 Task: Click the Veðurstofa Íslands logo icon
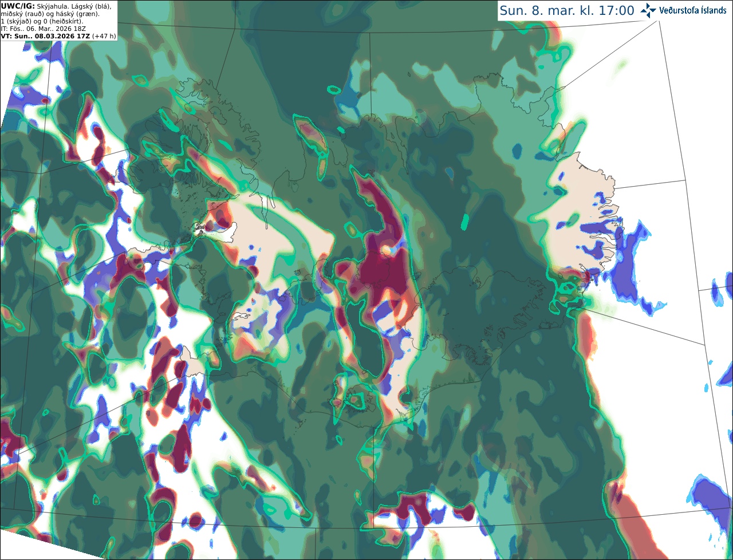[648, 10]
